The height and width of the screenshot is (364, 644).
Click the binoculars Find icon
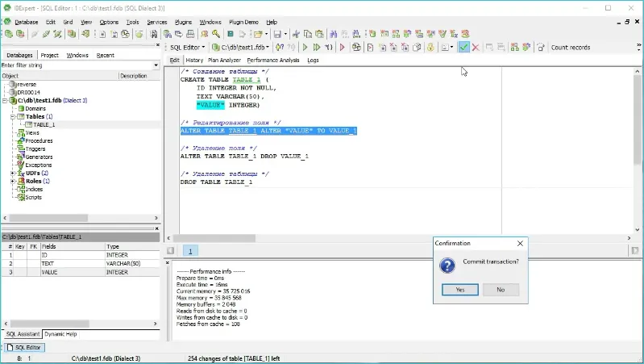pos(333,34)
